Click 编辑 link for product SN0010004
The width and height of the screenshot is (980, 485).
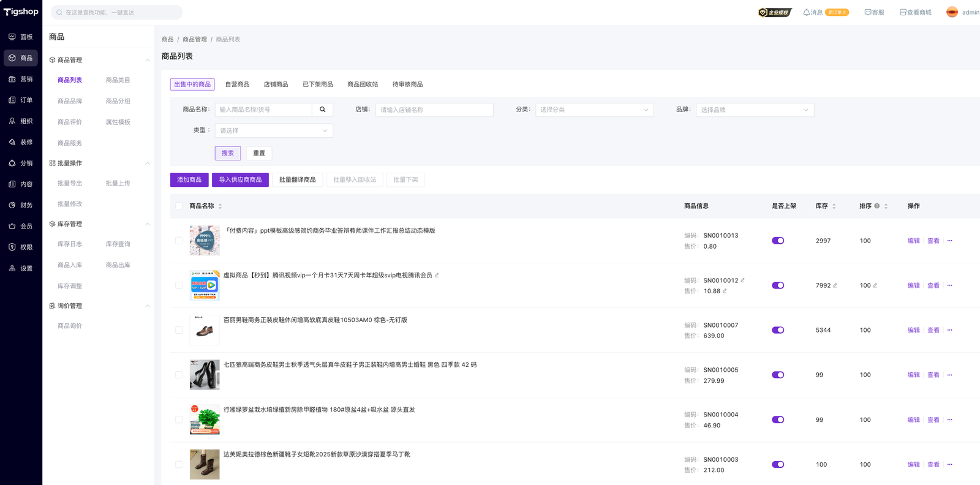click(x=913, y=420)
